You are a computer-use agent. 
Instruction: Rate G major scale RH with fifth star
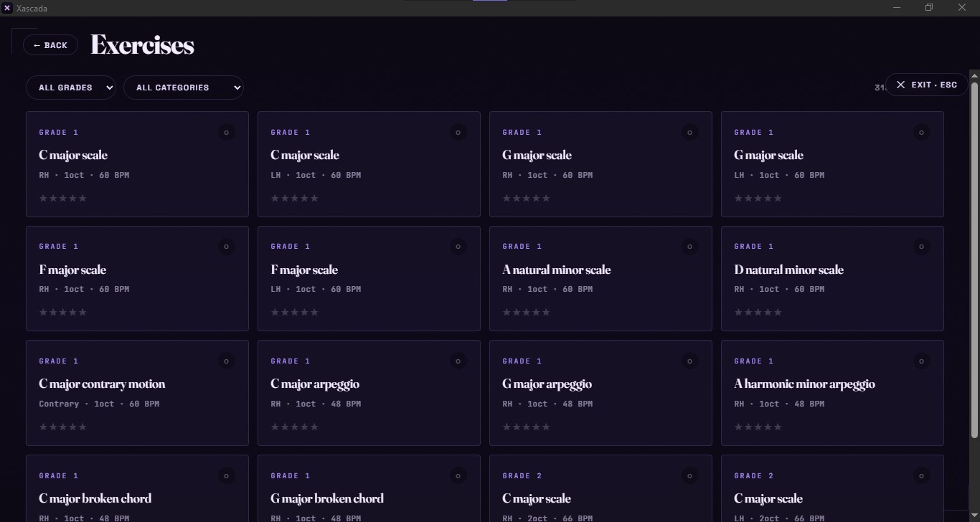[547, 199]
